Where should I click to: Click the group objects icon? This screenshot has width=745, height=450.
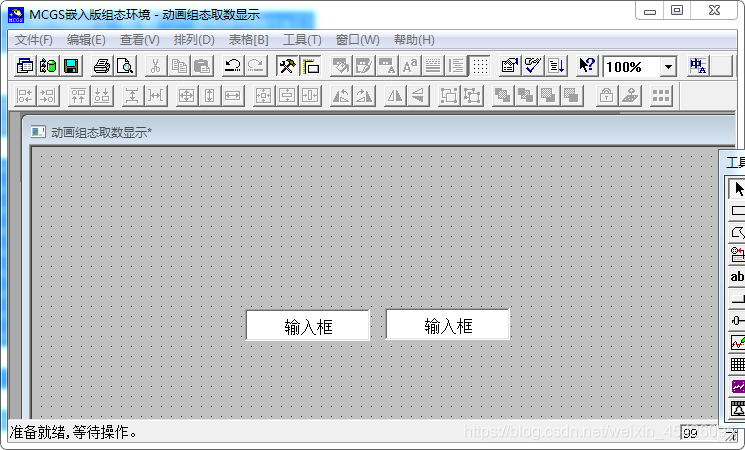449,96
